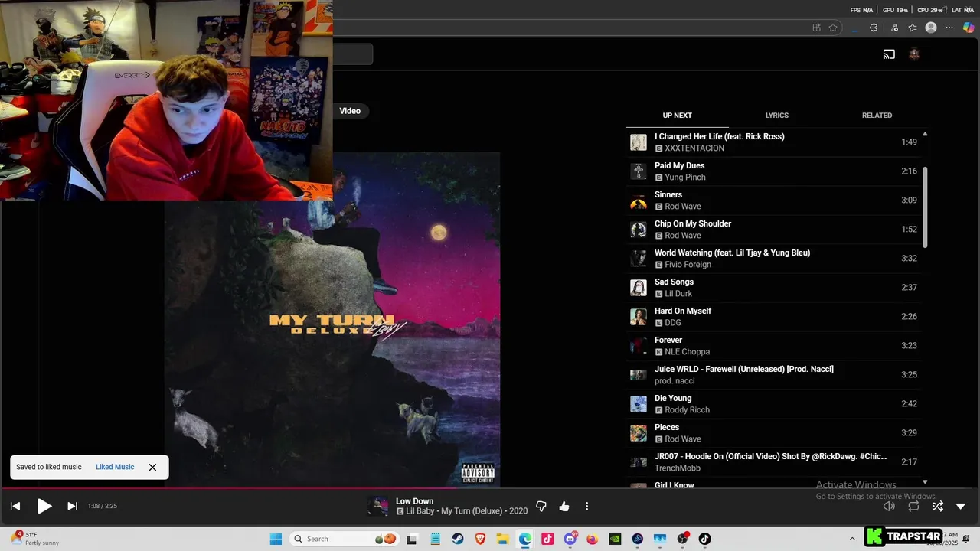Skip to next track

[x=72, y=506]
